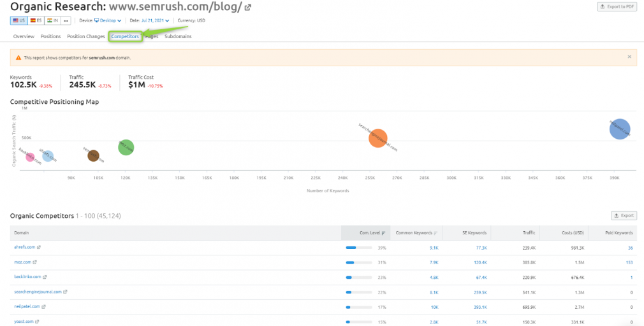
Task: Click the external link icon next to ahrefs.com
Action: (x=39, y=247)
